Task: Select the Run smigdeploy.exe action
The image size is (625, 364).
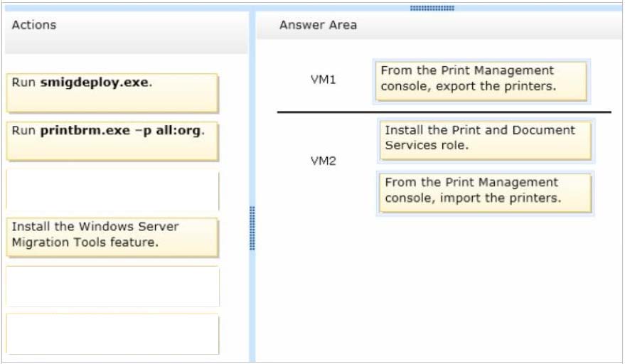Action: click(x=112, y=93)
